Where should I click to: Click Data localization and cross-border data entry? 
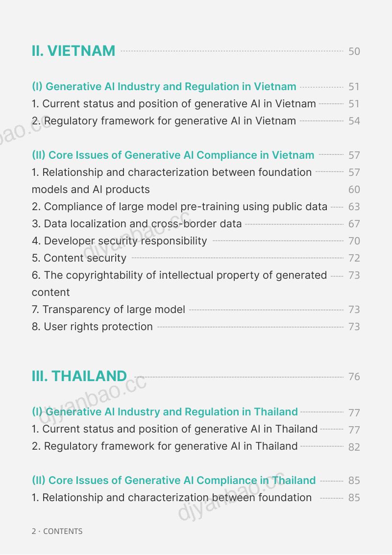[x=137, y=224]
